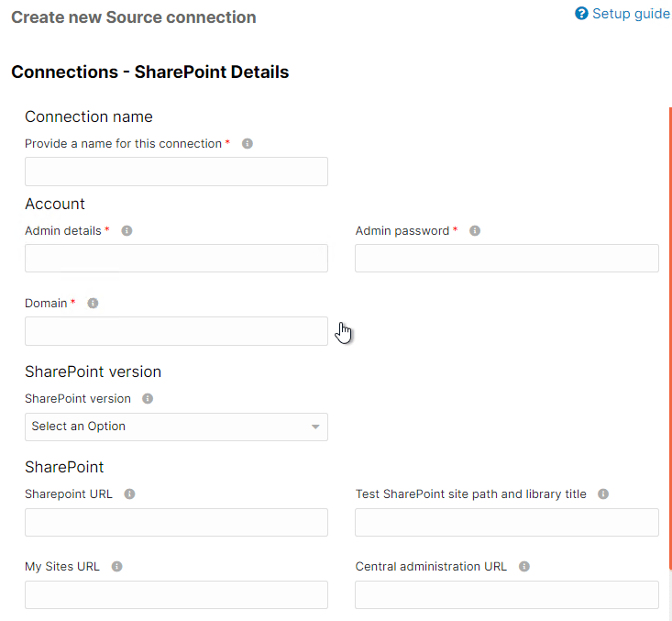Focus the Sharepoint URL text box
The height and width of the screenshot is (621, 672).
(x=176, y=523)
